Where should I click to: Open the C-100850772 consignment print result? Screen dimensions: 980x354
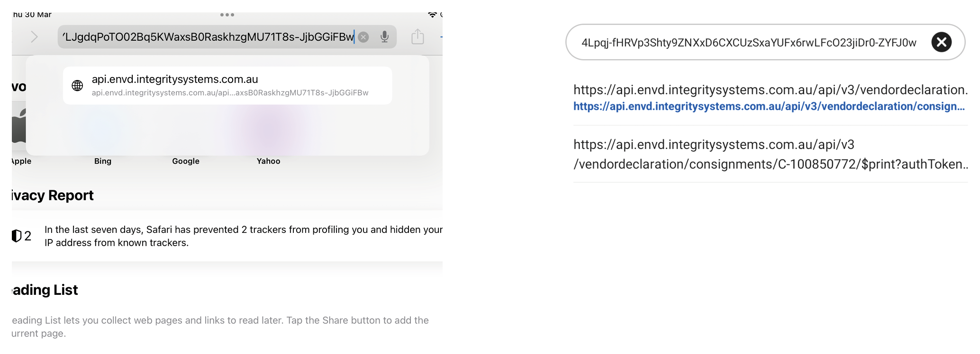[x=770, y=154]
